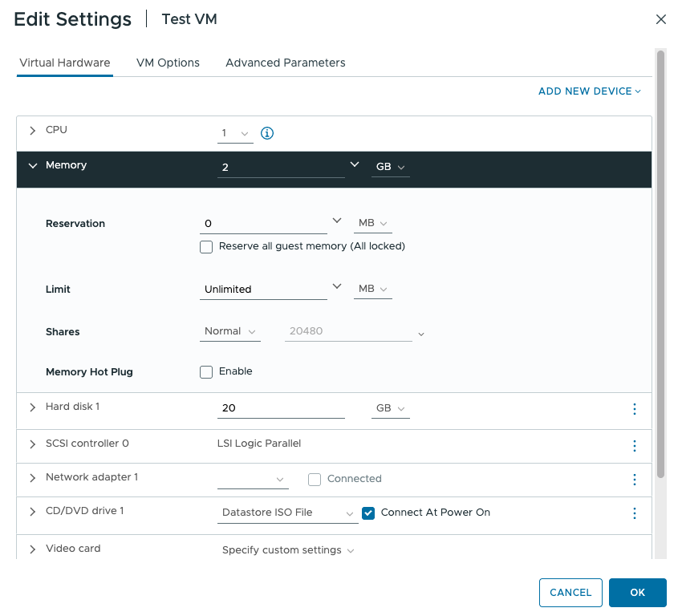Image resolution: width=678 pixels, height=616 pixels.
Task: Open Network adapter 1 actions menu
Action: [x=635, y=480]
